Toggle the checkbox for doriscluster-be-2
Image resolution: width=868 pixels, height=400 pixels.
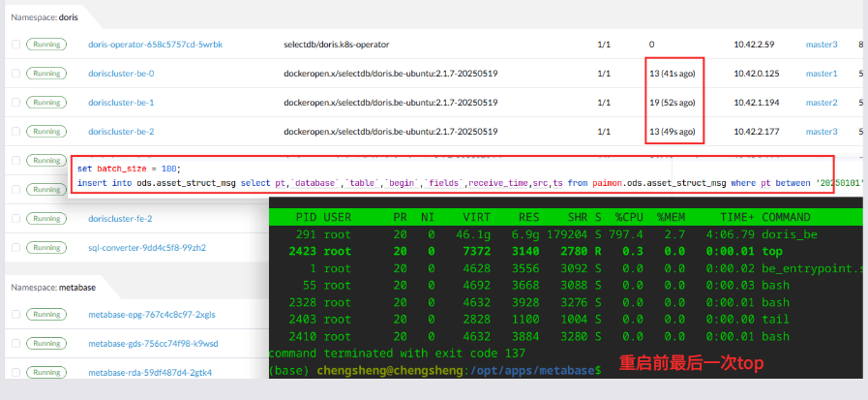[x=16, y=132]
